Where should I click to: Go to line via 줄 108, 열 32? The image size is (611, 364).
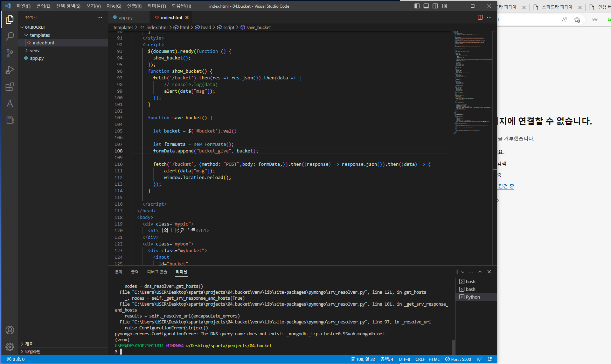[x=363, y=359]
